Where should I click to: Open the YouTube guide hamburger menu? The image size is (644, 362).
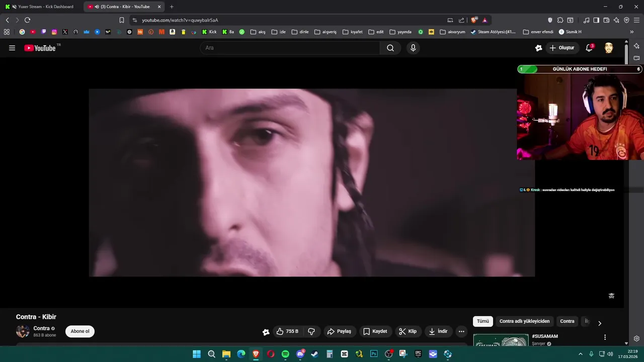pos(12,48)
